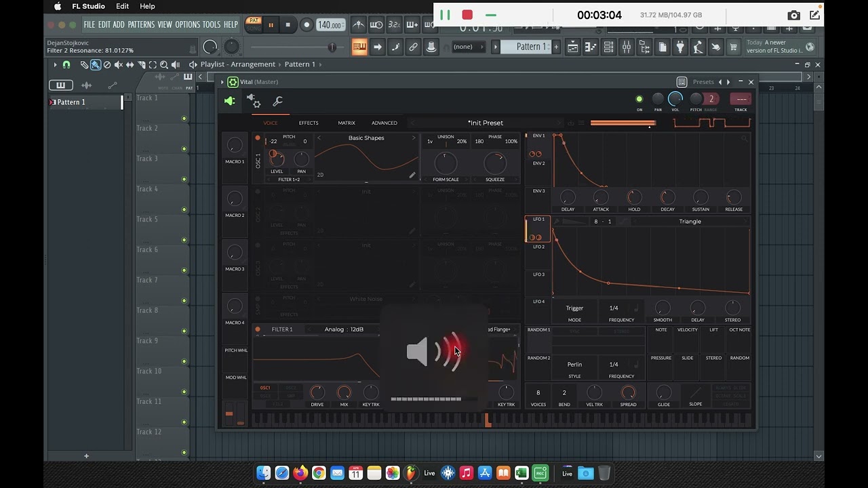The width and height of the screenshot is (868, 488).
Task: Click the Record button in FL Studio transport
Action: [307, 25]
